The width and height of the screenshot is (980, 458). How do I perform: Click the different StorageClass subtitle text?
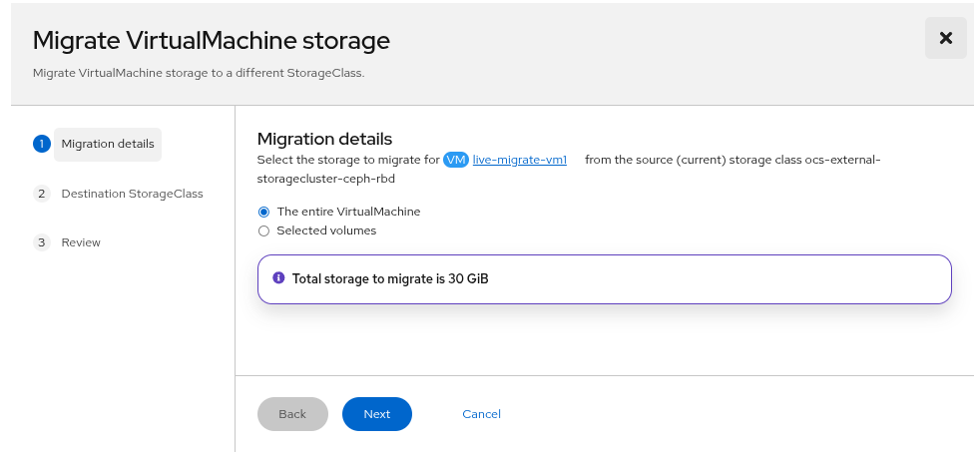coord(199,73)
